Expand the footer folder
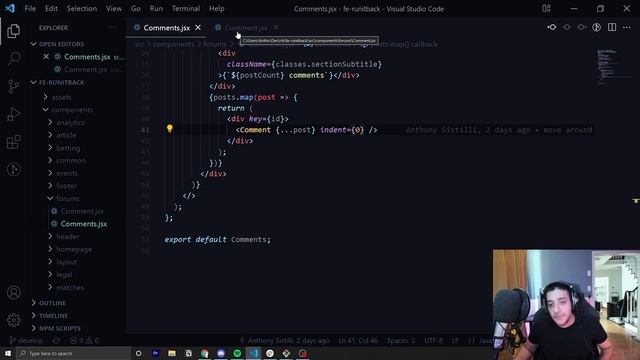 [x=66, y=186]
